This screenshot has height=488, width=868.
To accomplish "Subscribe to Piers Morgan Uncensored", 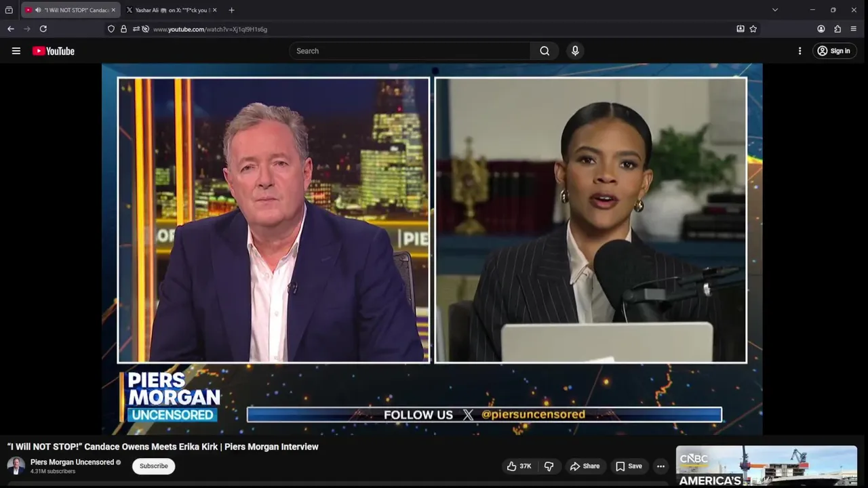I will (154, 466).
